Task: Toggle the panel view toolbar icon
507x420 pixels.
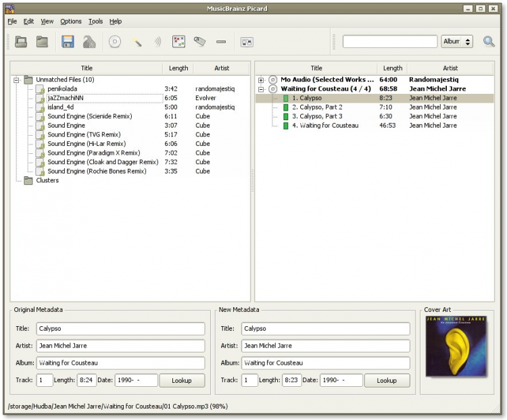Action: 247,42
